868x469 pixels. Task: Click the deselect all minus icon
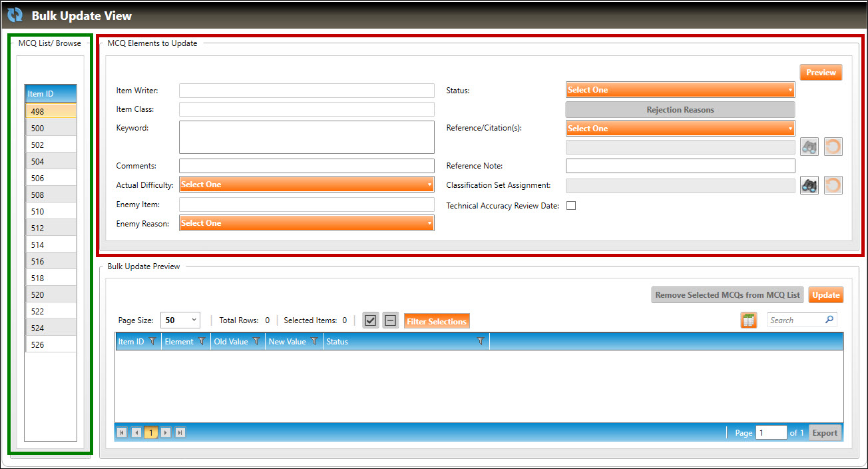tap(391, 321)
